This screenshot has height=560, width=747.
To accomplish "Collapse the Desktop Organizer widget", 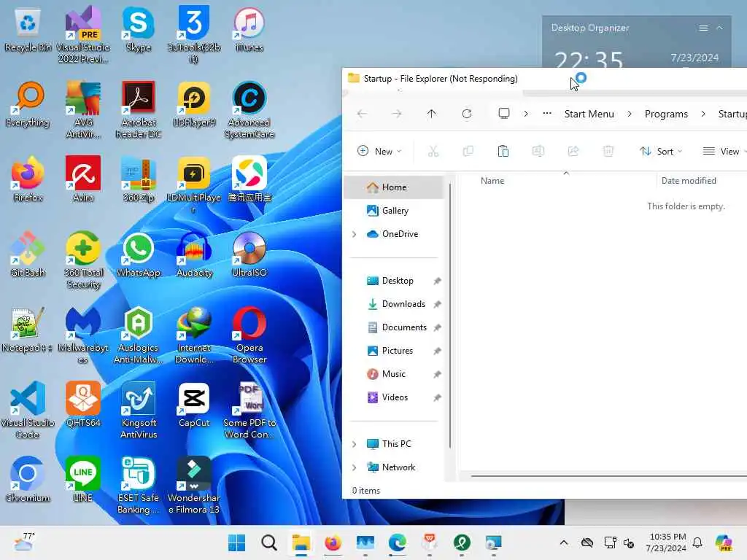I will 720,28.
